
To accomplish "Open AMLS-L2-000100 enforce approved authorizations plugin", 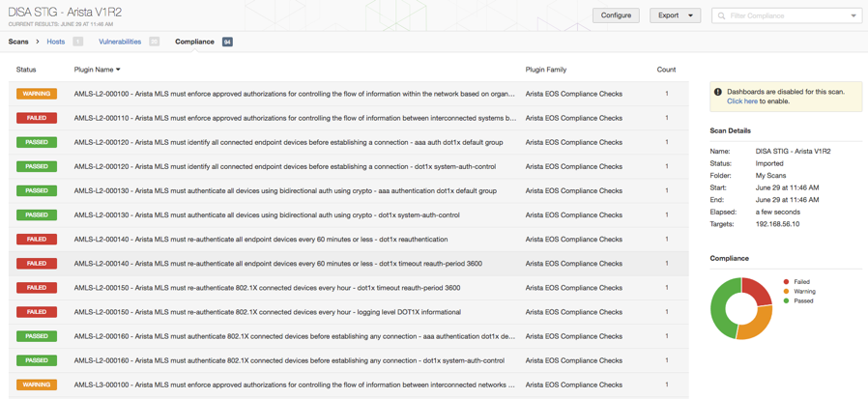I will [295, 94].
